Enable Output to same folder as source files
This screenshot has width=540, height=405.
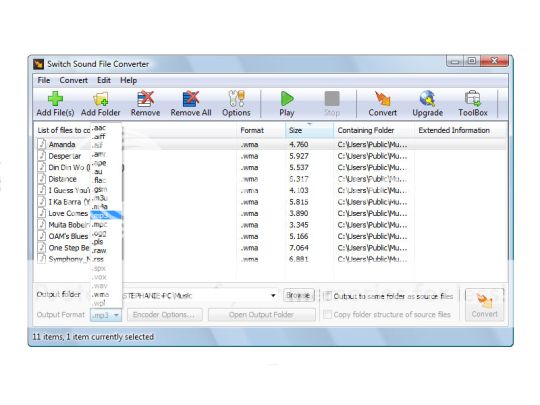(328, 296)
